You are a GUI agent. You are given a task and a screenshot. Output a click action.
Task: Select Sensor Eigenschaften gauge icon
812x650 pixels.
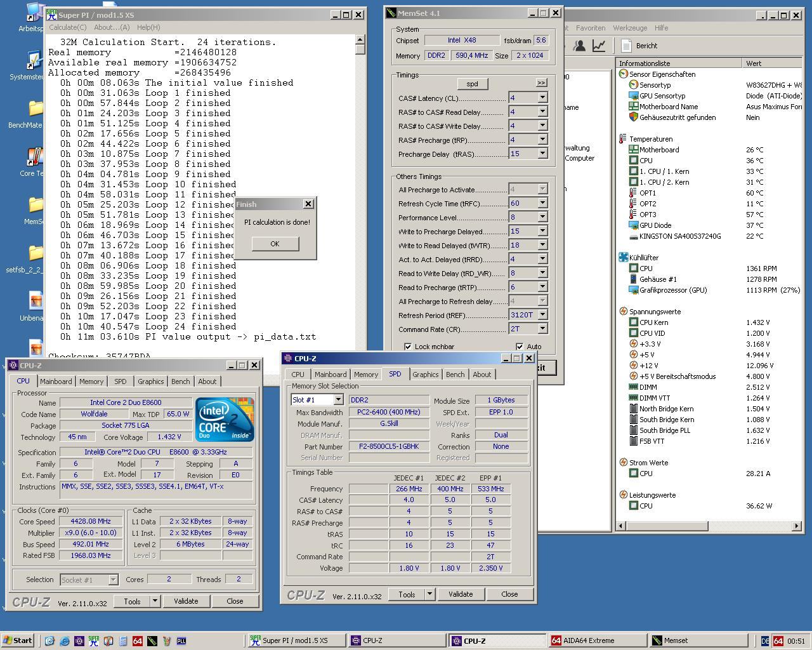coord(624,74)
